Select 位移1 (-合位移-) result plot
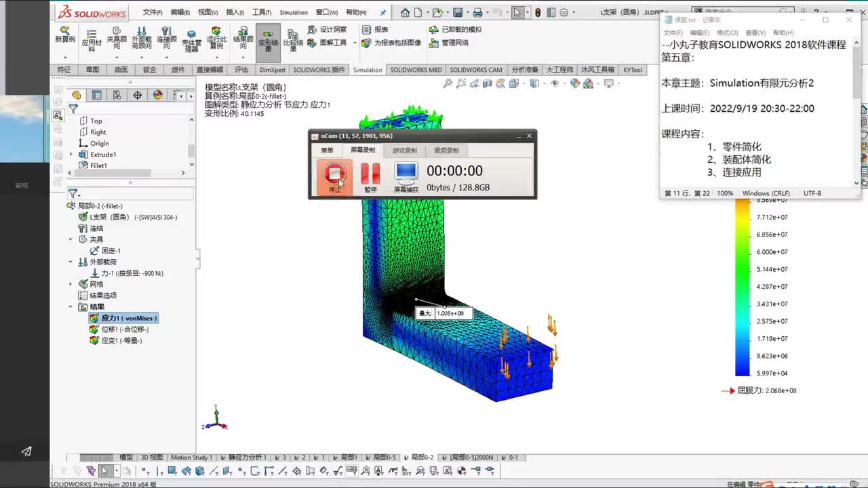The width and height of the screenshot is (868, 488). (x=119, y=329)
